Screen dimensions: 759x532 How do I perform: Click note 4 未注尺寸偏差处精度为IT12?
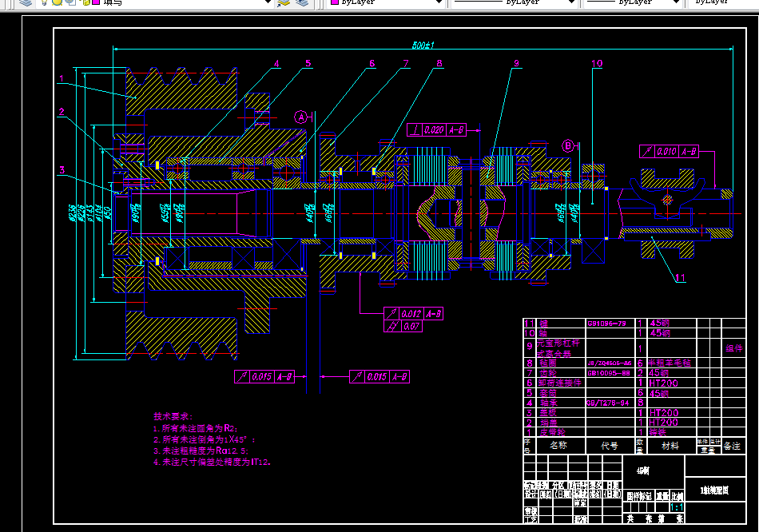tap(212, 462)
